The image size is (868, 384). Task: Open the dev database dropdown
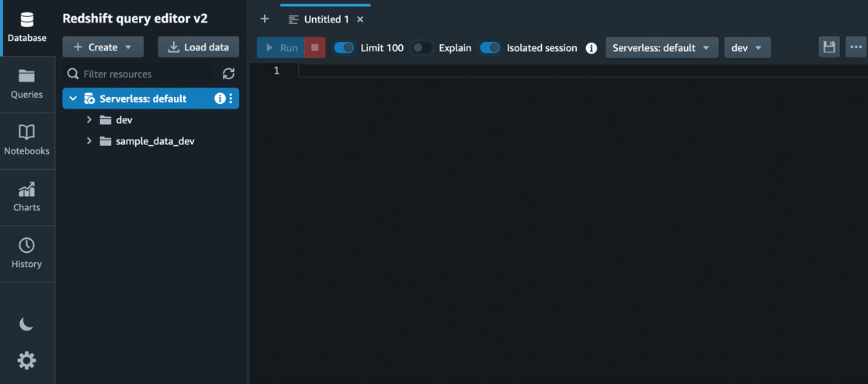click(748, 48)
